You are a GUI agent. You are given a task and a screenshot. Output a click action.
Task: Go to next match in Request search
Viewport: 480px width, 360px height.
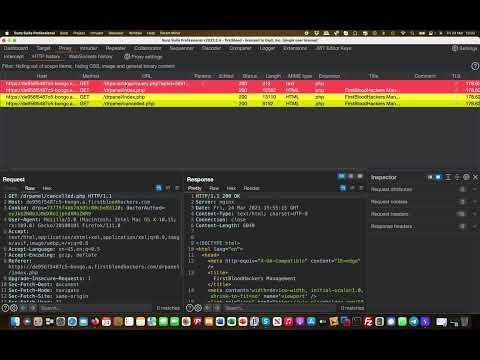coord(32,308)
